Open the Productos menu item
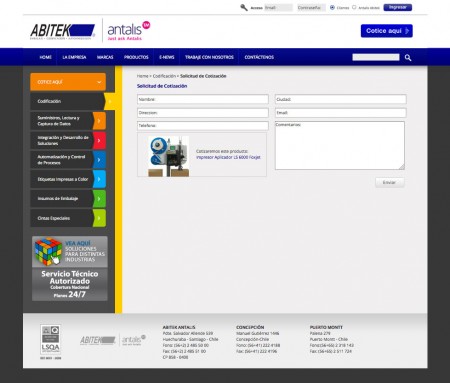This screenshot has height=383, width=450. point(136,57)
